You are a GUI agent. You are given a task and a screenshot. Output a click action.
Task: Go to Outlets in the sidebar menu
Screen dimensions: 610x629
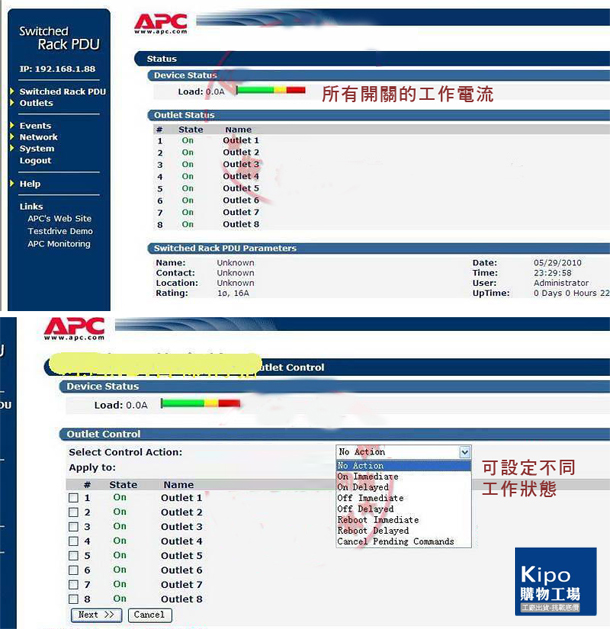coord(37,103)
